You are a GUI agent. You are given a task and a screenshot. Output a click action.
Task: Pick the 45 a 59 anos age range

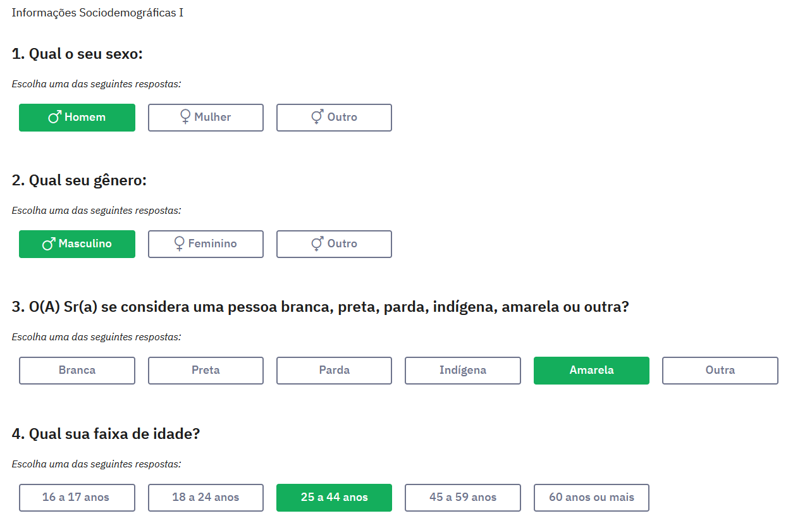463,498
